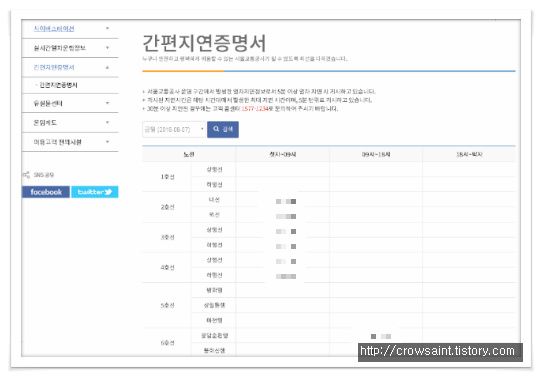Select the 1호선 row label
542x377 pixels.
coord(167,177)
